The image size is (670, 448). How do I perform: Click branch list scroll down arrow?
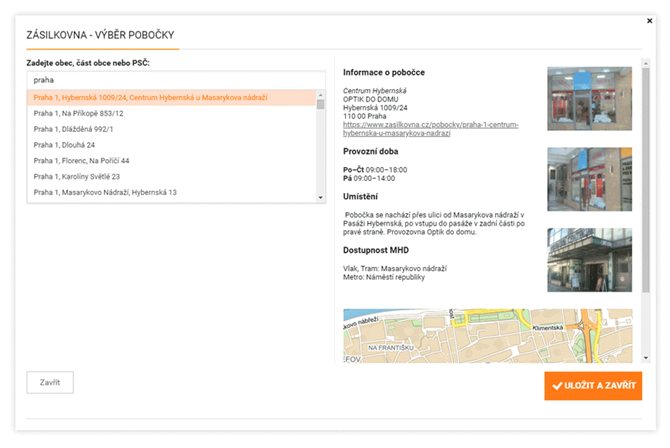320,197
